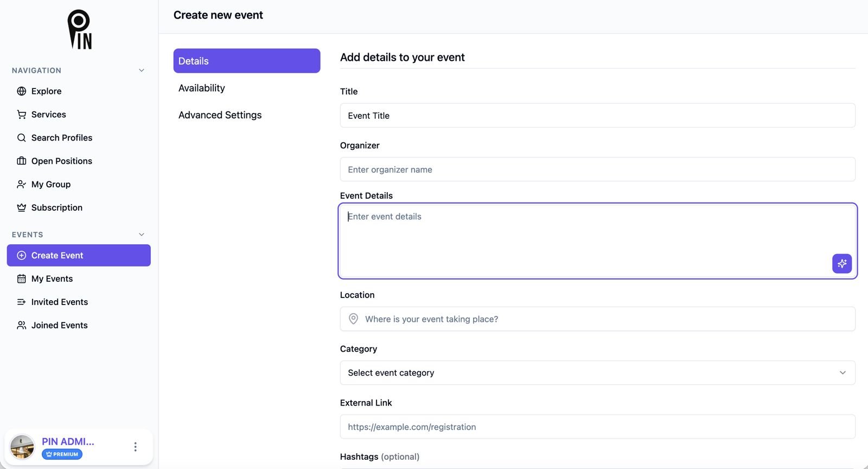The width and height of the screenshot is (868, 469).
Task: Collapse the Events section chevron
Action: click(x=142, y=234)
